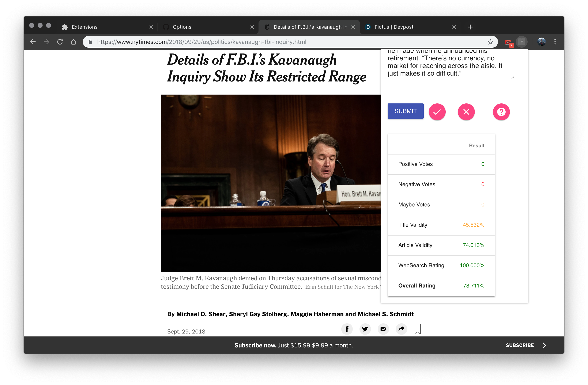
Task: Open Chrome's three-dot menu
Action: [x=555, y=42]
